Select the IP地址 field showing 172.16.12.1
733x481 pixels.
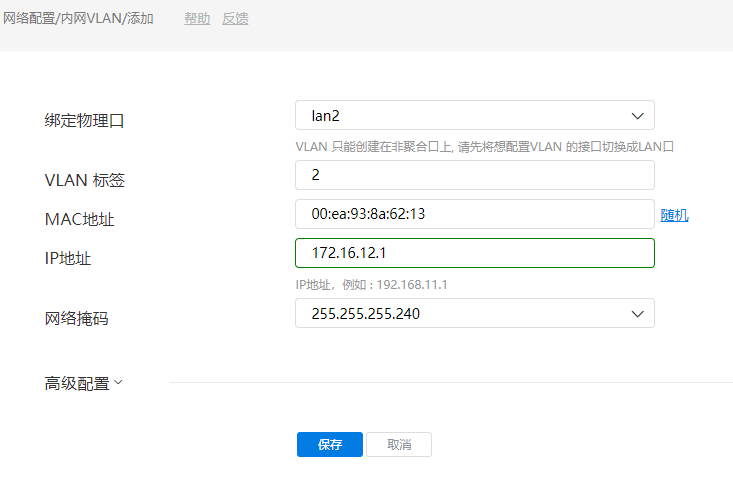[475, 253]
